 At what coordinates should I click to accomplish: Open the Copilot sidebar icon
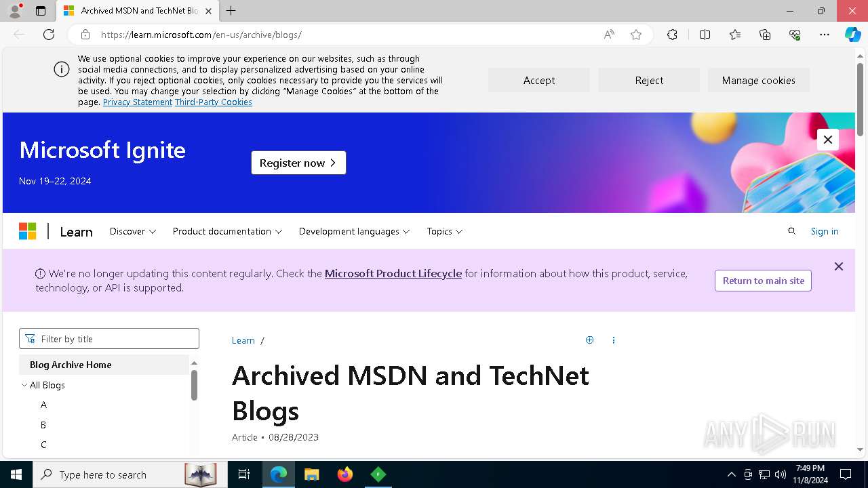[x=853, y=35]
